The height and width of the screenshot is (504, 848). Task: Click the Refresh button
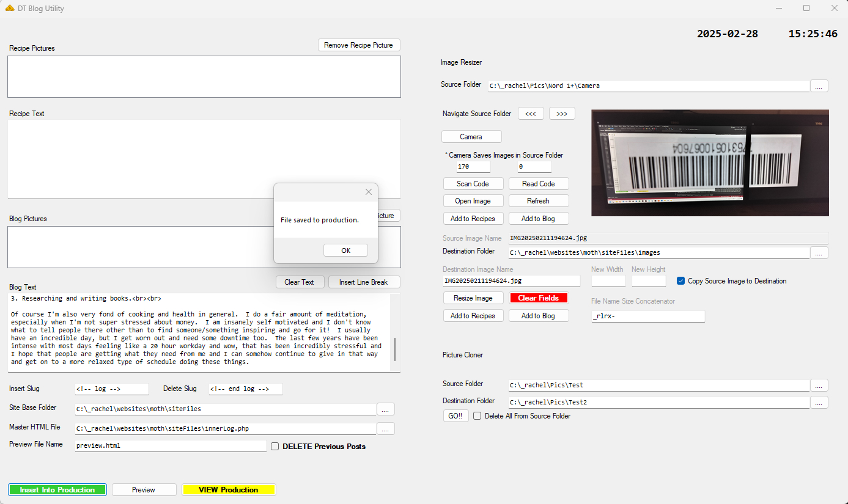coord(539,201)
